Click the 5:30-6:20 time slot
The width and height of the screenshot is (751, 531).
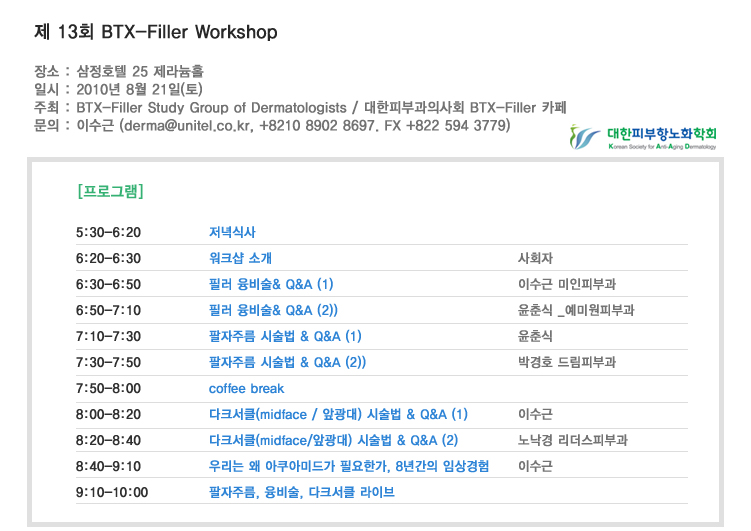tap(108, 232)
